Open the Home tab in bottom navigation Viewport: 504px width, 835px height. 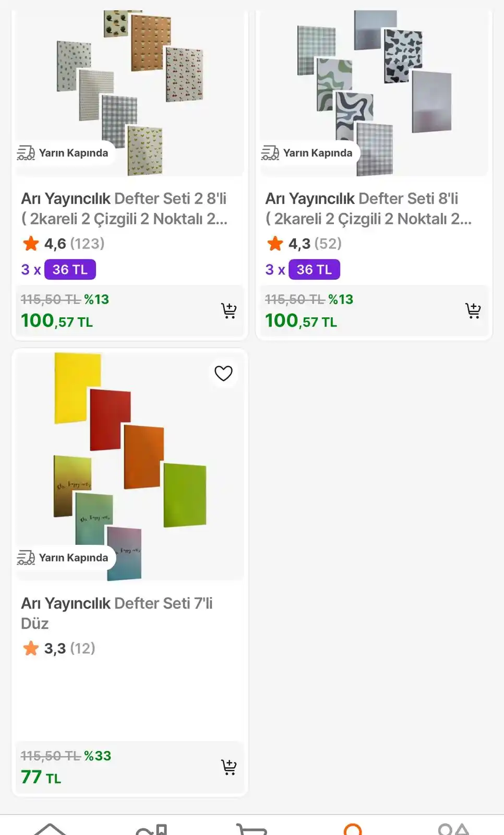[x=50, y=829]
